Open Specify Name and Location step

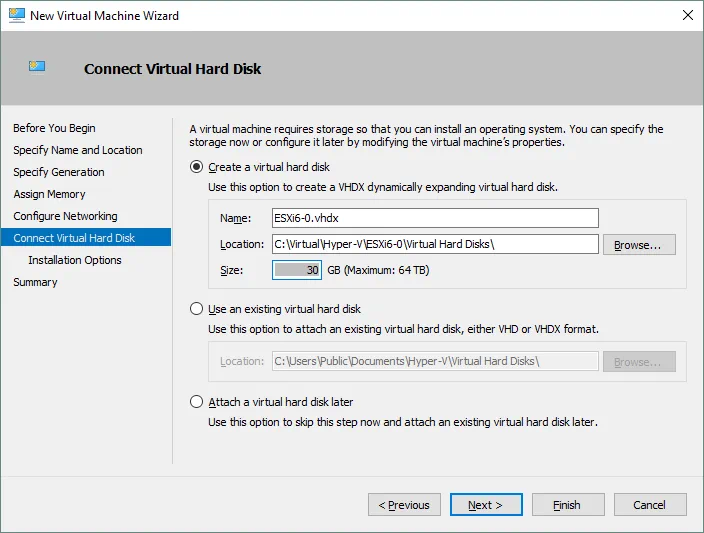tap(77, 150)
